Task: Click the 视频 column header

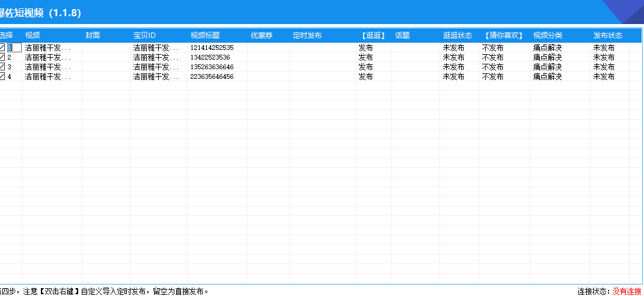Action: (x=32, y=35)
